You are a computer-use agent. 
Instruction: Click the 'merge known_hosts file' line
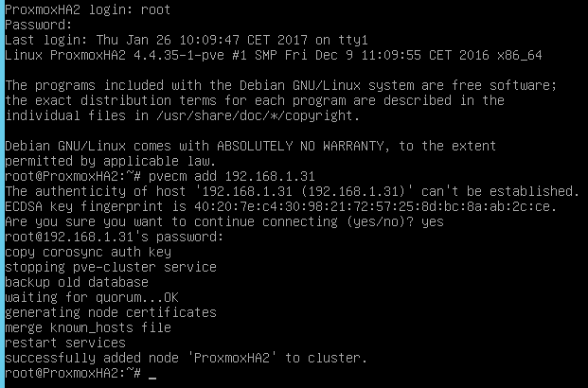88,326
